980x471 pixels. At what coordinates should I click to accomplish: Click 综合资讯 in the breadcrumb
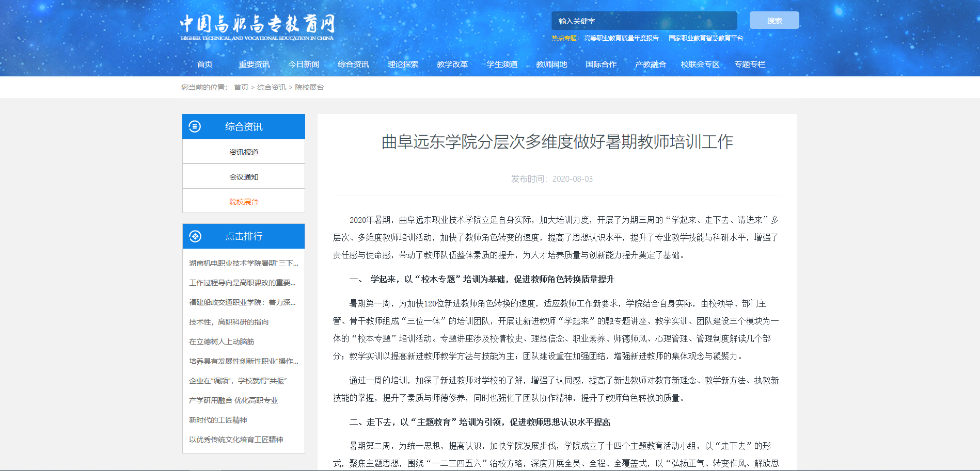[272, 87]
